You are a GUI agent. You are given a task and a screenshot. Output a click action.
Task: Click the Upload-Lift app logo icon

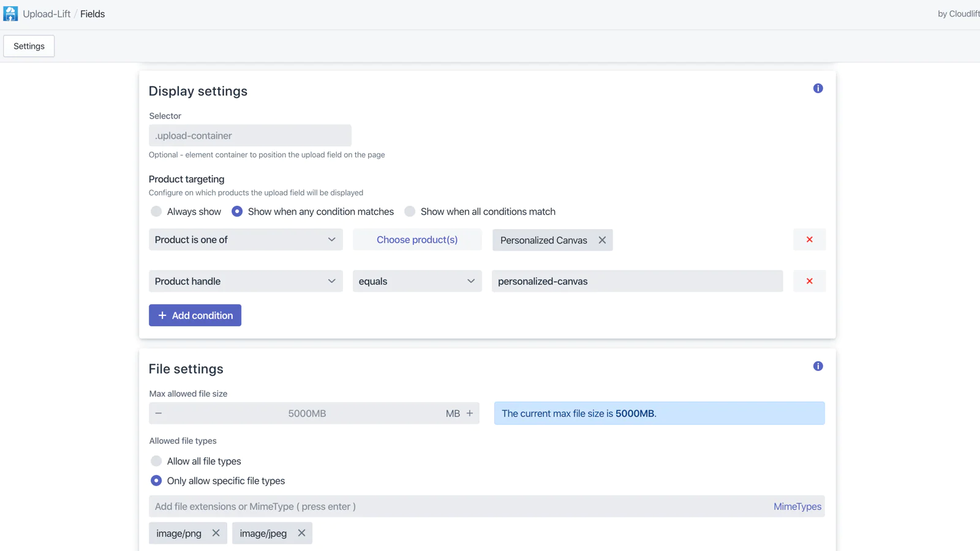[x=10, y=13]
